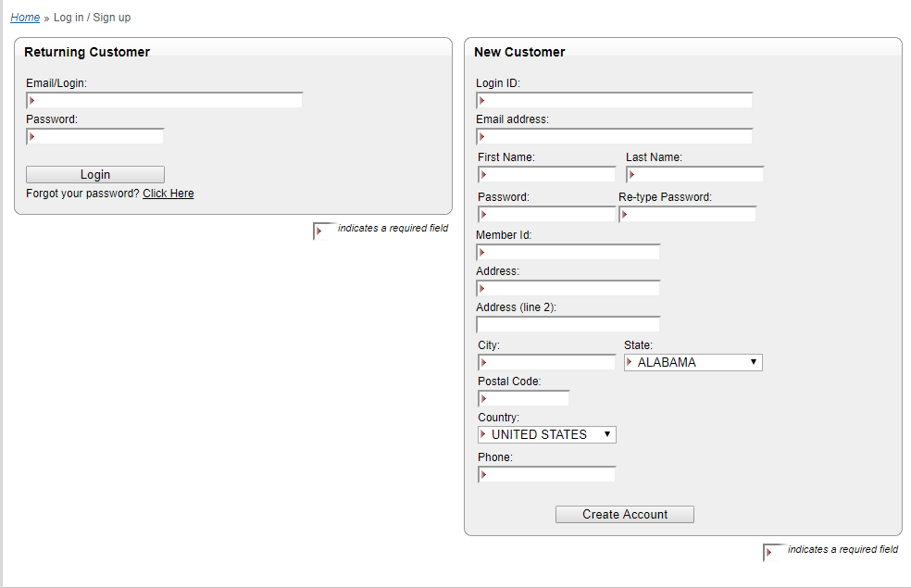Image resolution: width=911 pixels, height=588 pixels.
Task: Follow the forgot password Click Here link
Action: (x=168, y=194)
